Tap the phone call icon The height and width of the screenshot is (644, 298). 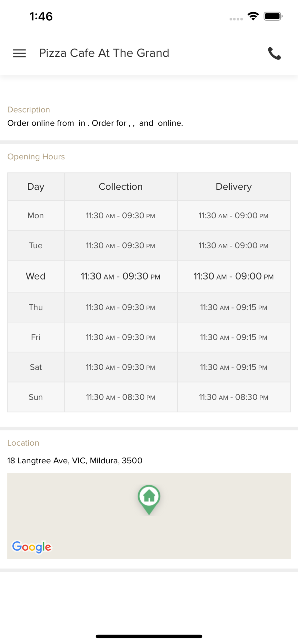coord(274,53)
